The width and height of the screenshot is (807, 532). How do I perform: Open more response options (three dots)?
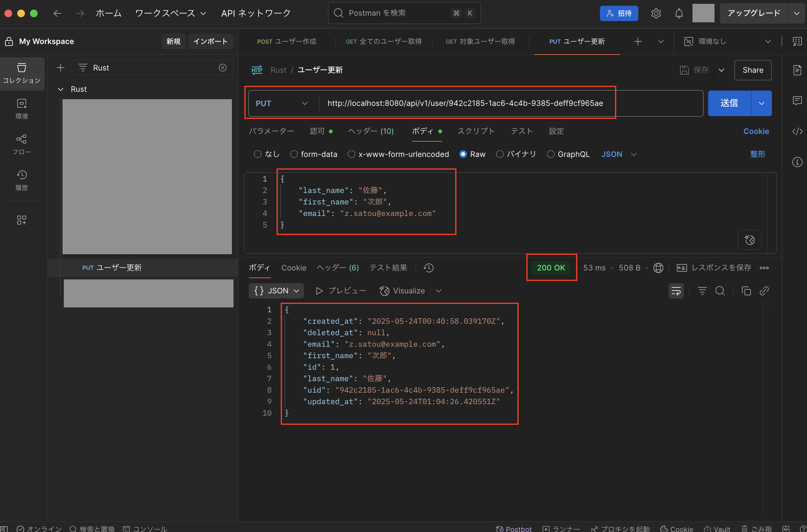point(764,268)
